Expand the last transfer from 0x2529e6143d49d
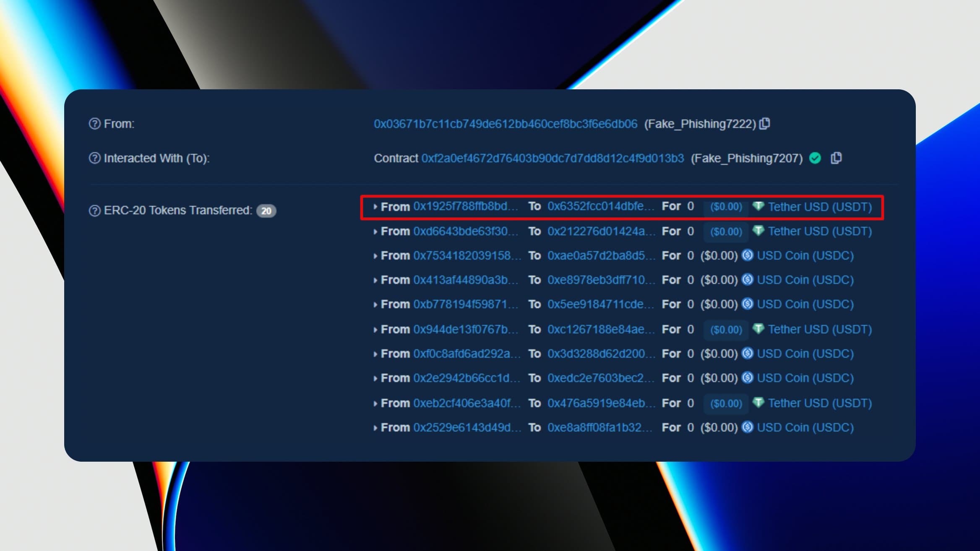Screen dimensions: 980x551 click(375, 428)
